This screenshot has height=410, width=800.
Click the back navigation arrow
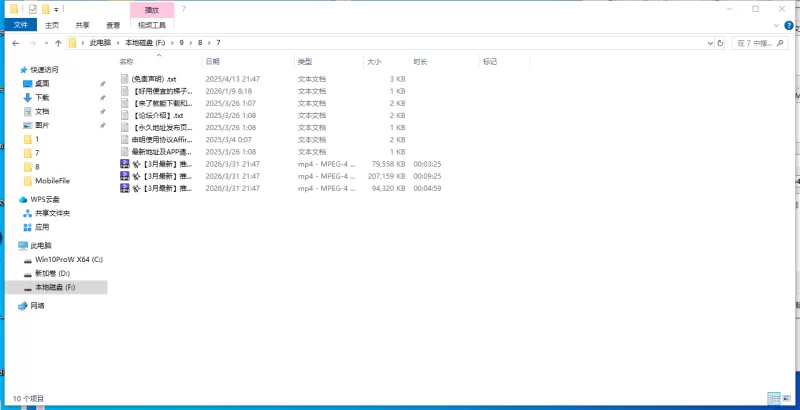[16, 43]
